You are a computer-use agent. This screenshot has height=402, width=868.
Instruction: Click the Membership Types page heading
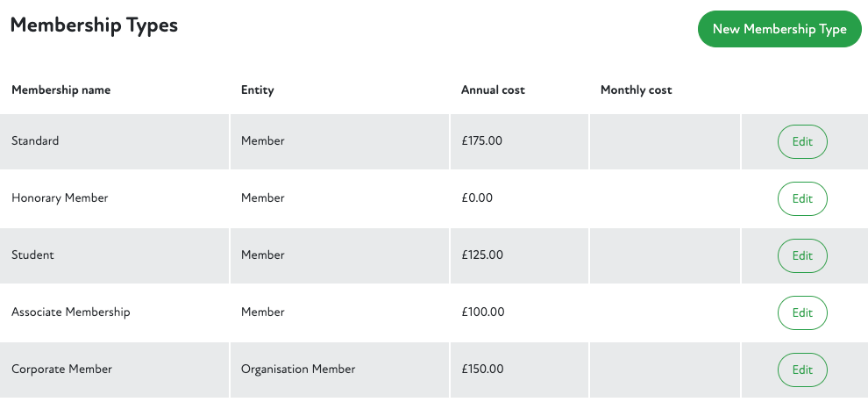[94, 25]
